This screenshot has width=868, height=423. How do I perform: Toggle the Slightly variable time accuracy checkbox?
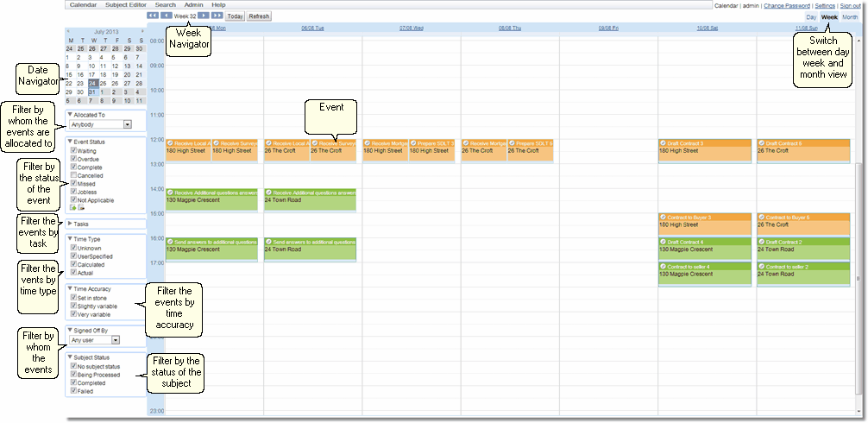pos(73,306)
